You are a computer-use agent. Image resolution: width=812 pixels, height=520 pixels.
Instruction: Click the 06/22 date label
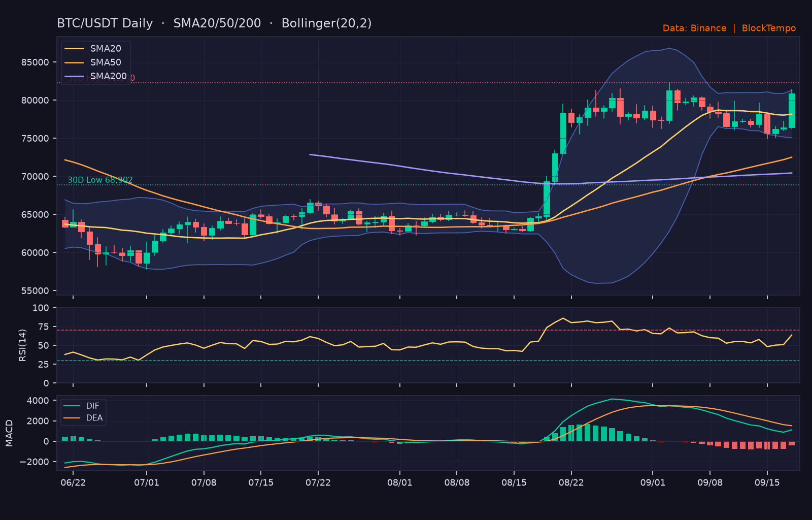click(x=73, y=482)
